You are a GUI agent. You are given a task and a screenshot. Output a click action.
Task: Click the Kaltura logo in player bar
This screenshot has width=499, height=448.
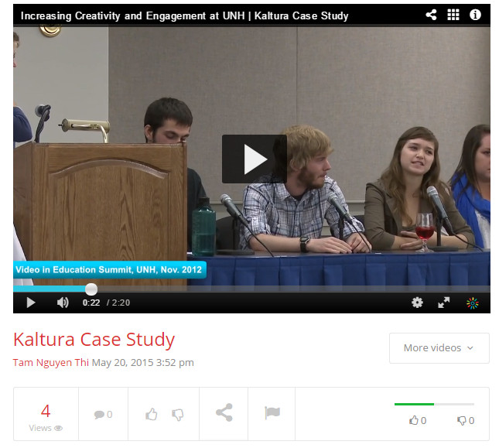tap(472, 303)
